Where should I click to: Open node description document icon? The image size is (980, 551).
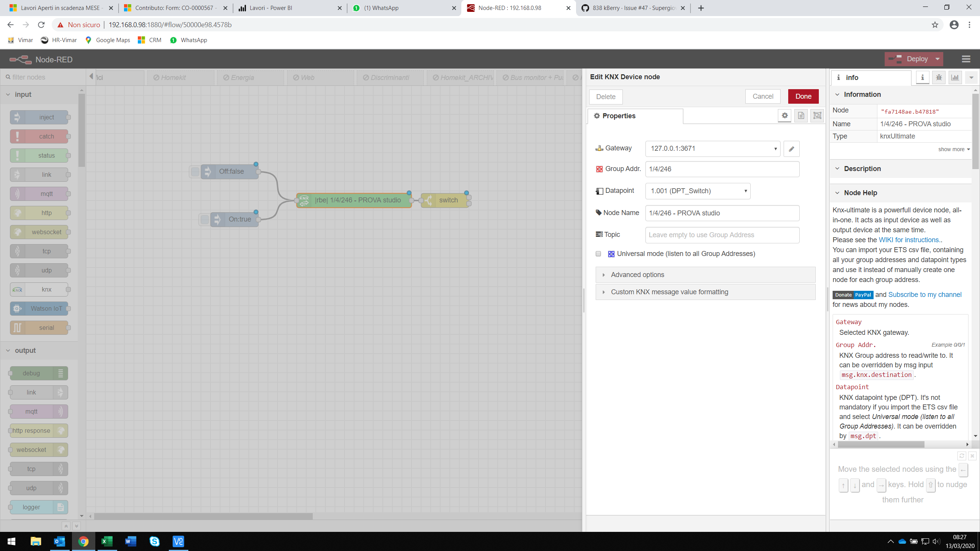pyautogui.click(x=801, y=116)
